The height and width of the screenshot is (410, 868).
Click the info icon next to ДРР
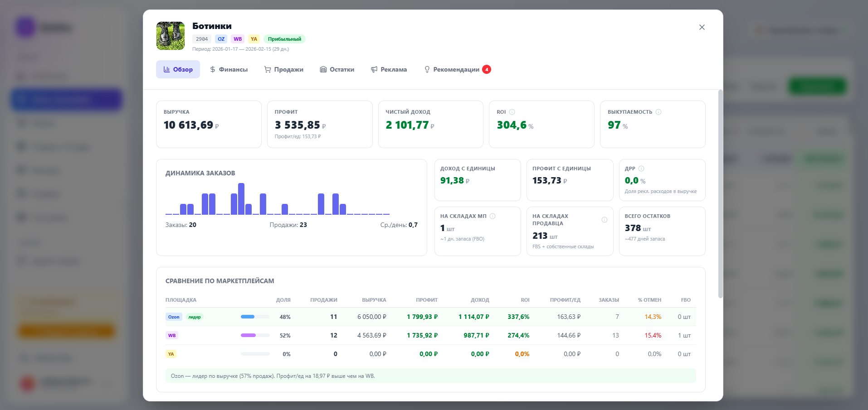click(x=641, y=169)
